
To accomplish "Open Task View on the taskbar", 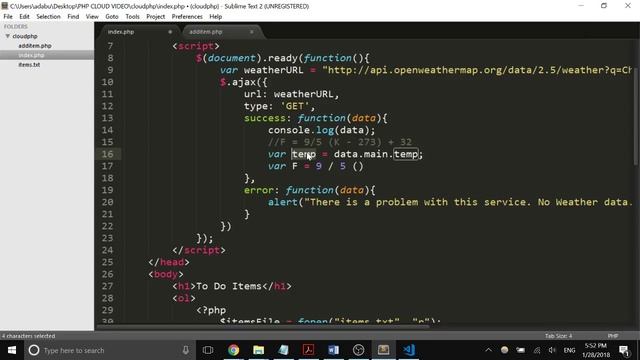I will coord(208,350).
